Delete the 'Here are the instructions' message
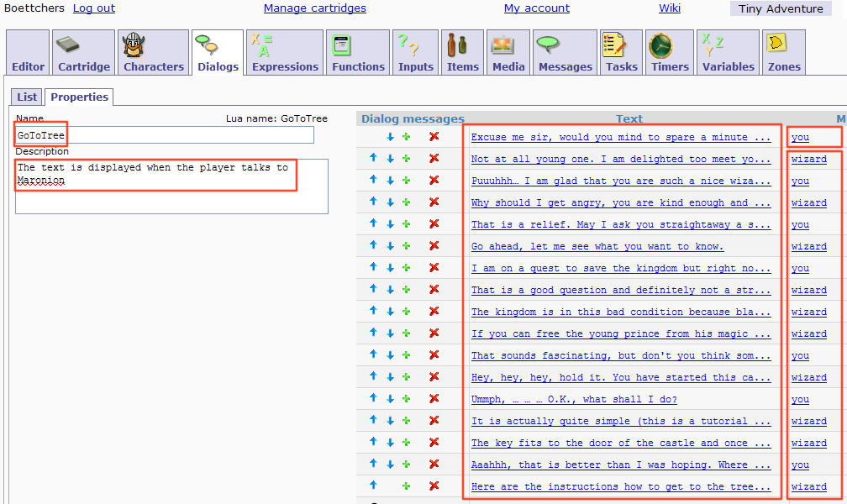 point(434,486)
